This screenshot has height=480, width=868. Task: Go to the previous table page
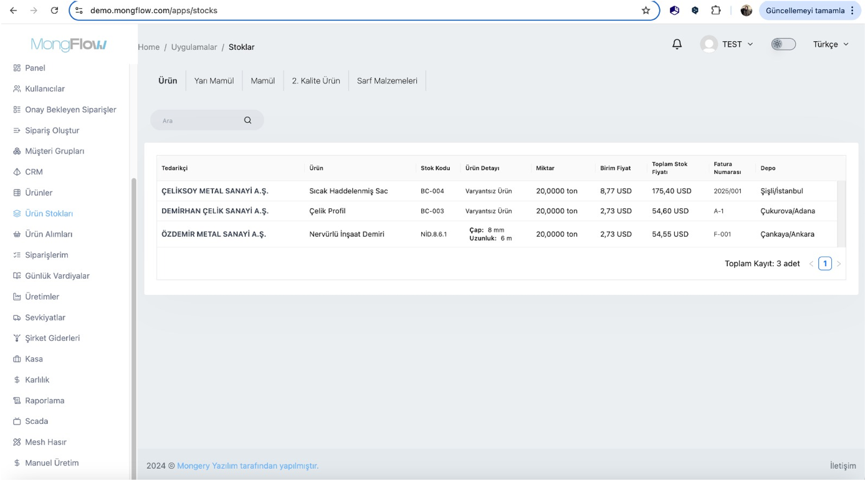pos(811,264)
